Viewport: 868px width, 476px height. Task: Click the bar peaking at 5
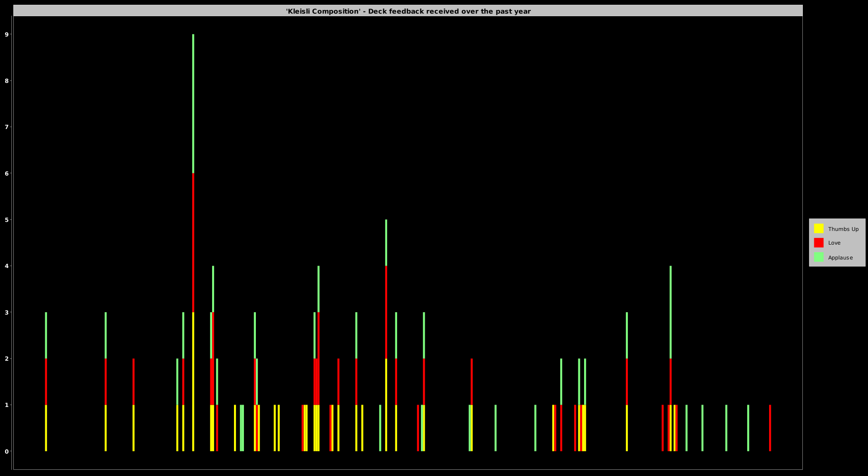tap(386, 335)
